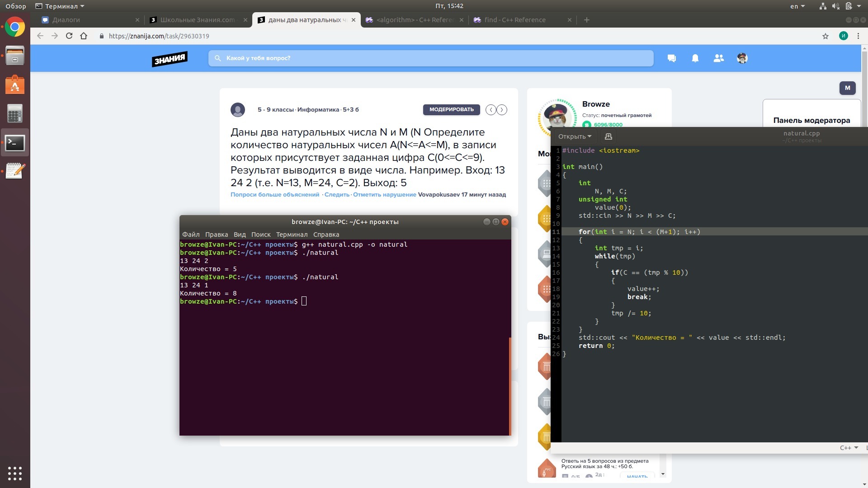Image resolution: width=868 pixels, height=488 pixels.
Task: Go back in Chrome browser
Action: (40, 36)
